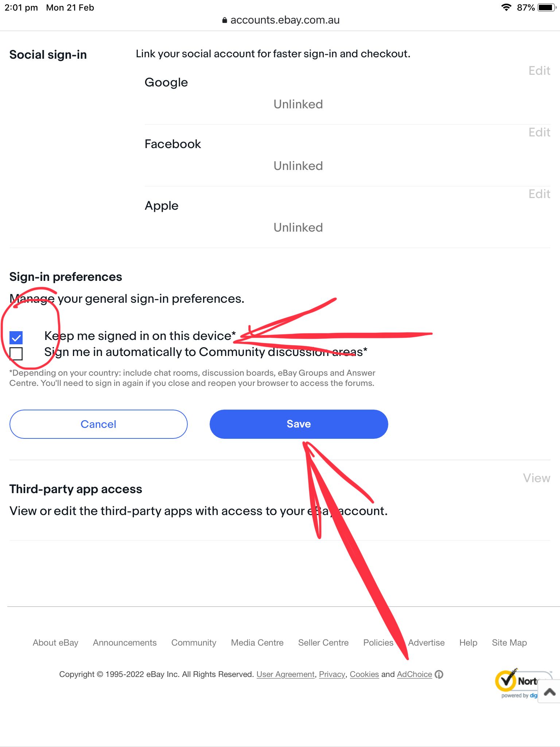View third-party app access
This screenshot has width=560, height=747.
pos(536,478)
